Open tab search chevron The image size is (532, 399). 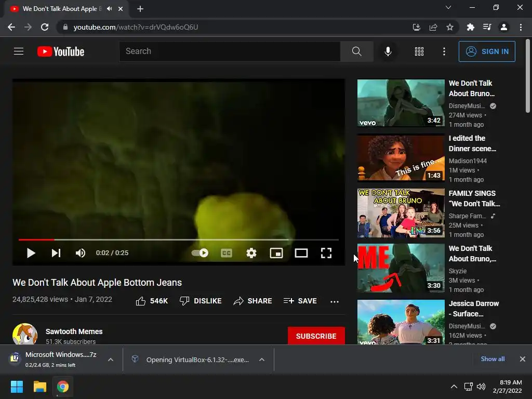pos(448,7)
